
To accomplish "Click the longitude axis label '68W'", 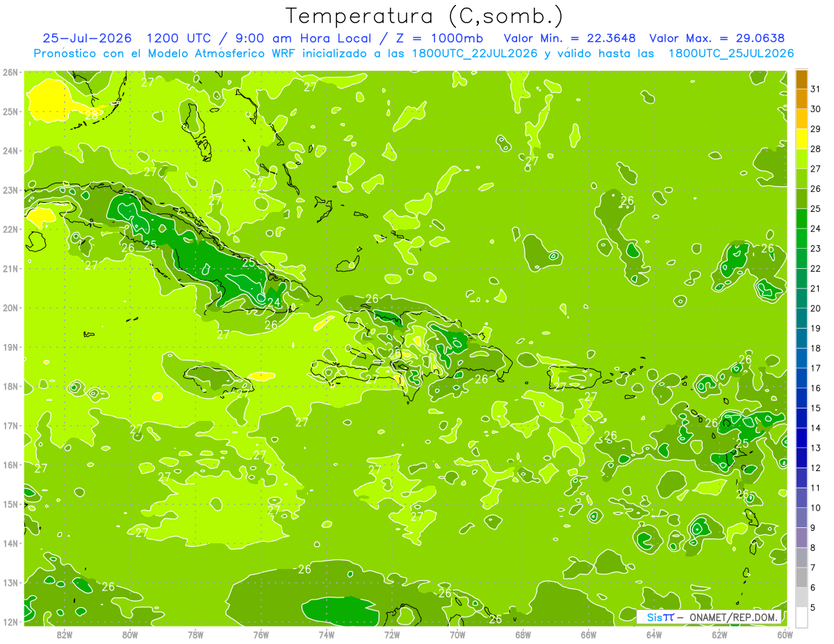I will pos(523,634).
